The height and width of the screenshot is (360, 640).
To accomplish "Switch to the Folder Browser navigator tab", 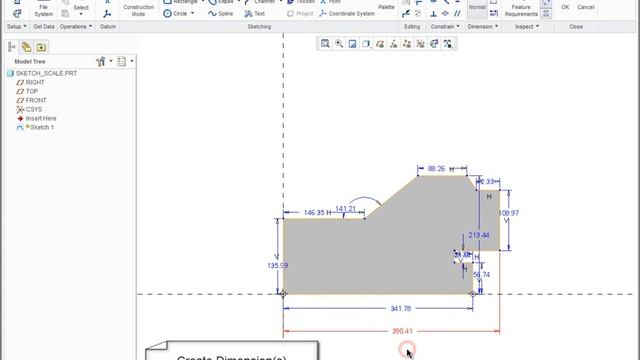I will pyautogui.click(x=27, y=47).
